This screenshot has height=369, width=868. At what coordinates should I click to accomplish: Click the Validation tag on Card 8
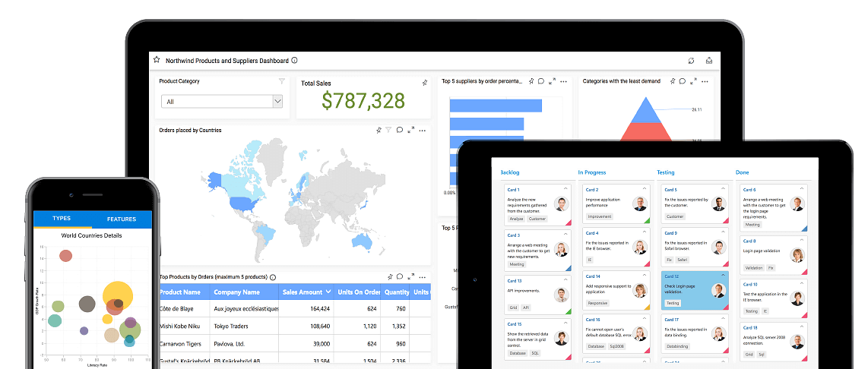click(754, 268)
